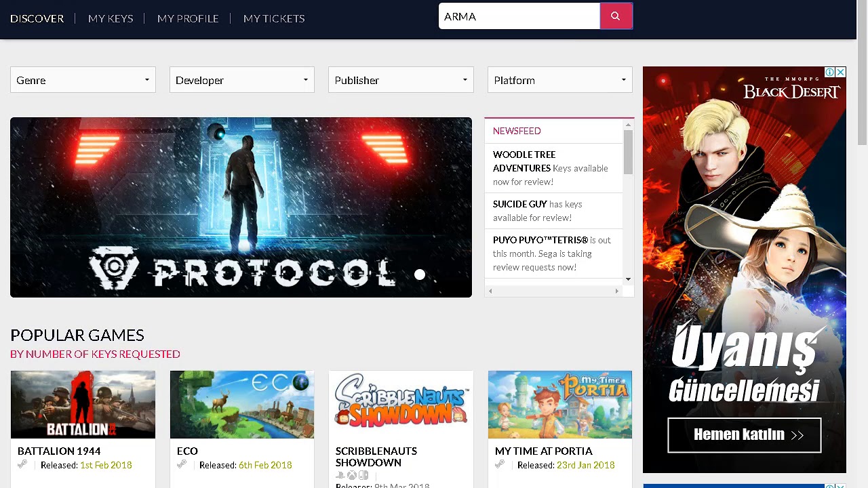Click the newsfeed horizontal scroll right arrow
Screen dimensions: 868x488
[617, 291]
